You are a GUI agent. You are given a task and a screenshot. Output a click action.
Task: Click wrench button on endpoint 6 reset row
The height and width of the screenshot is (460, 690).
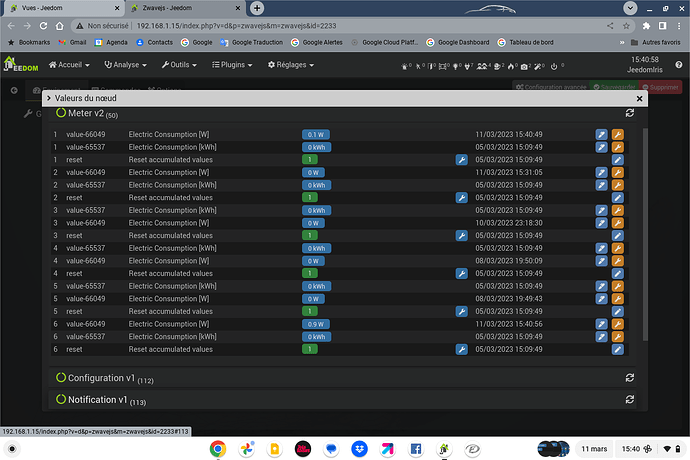coord(462,350)
